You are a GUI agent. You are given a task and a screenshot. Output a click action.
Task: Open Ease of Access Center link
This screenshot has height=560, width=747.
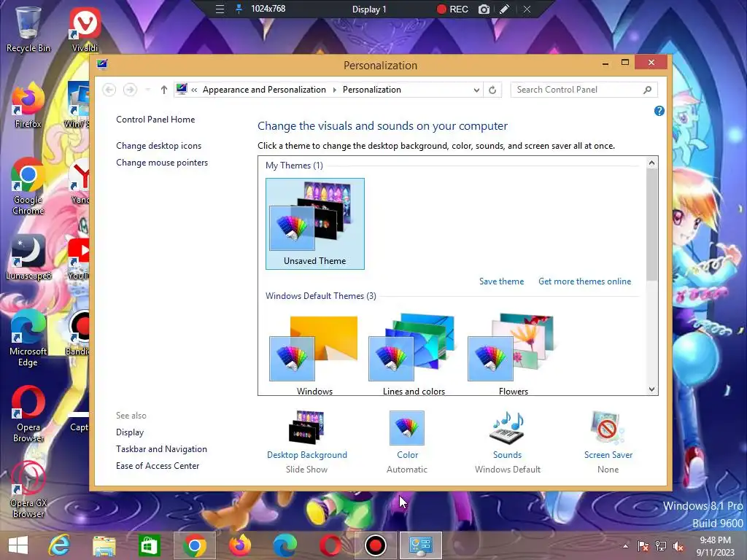point(158,466)
